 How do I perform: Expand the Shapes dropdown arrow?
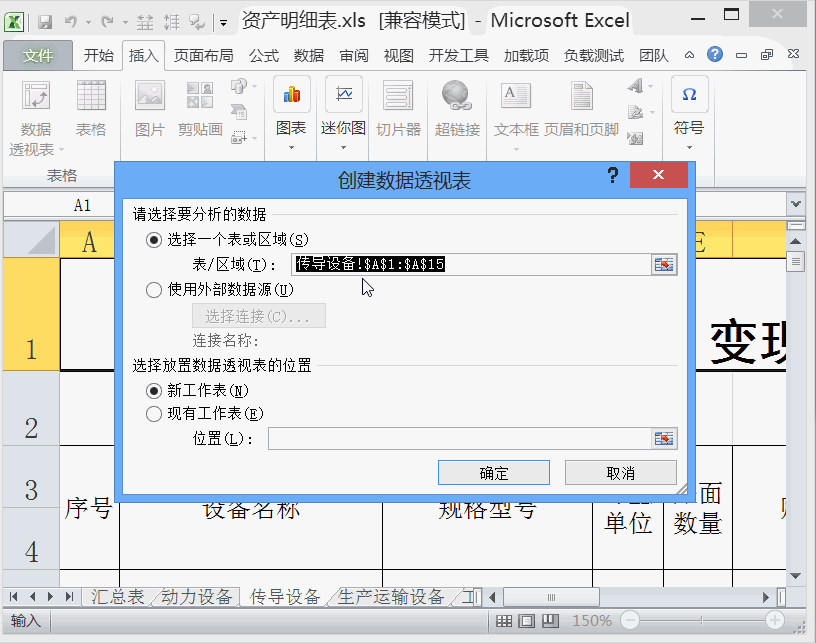(x=254, y=86)
